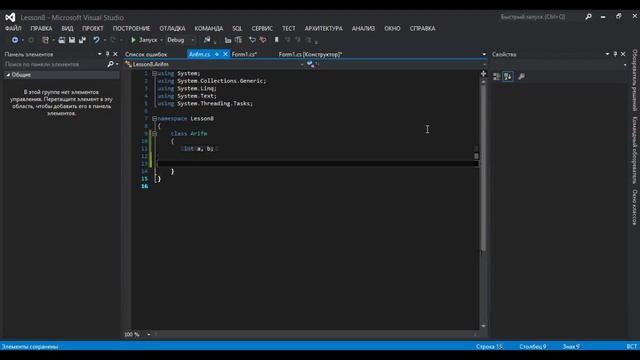Open the ВИД menu

[x=67, y=29]
